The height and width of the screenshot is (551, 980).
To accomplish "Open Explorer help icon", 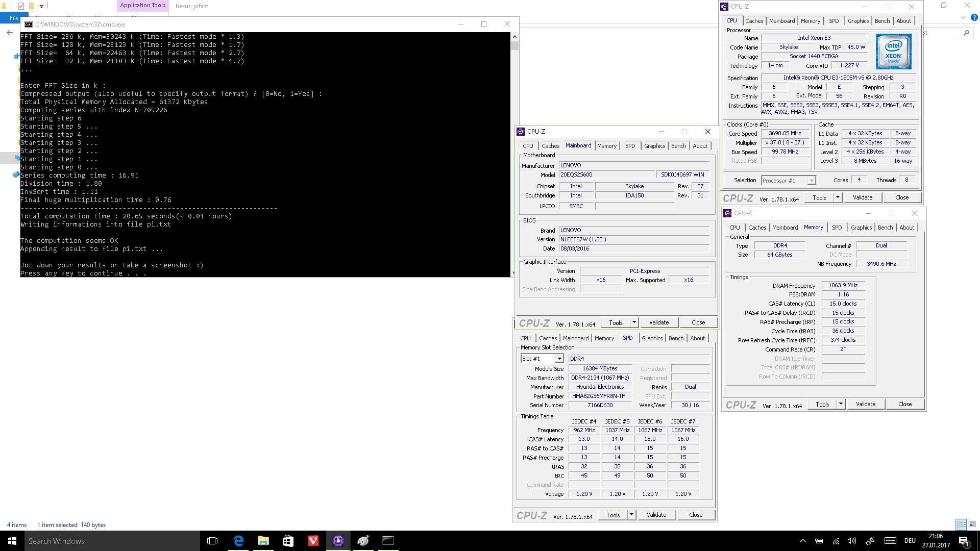I will 974,17.
